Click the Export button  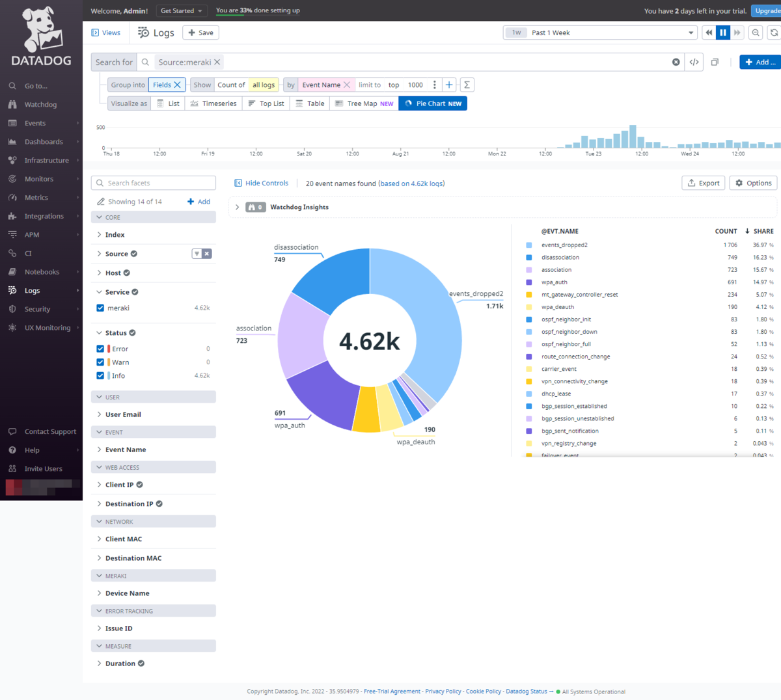click(704, 183)
